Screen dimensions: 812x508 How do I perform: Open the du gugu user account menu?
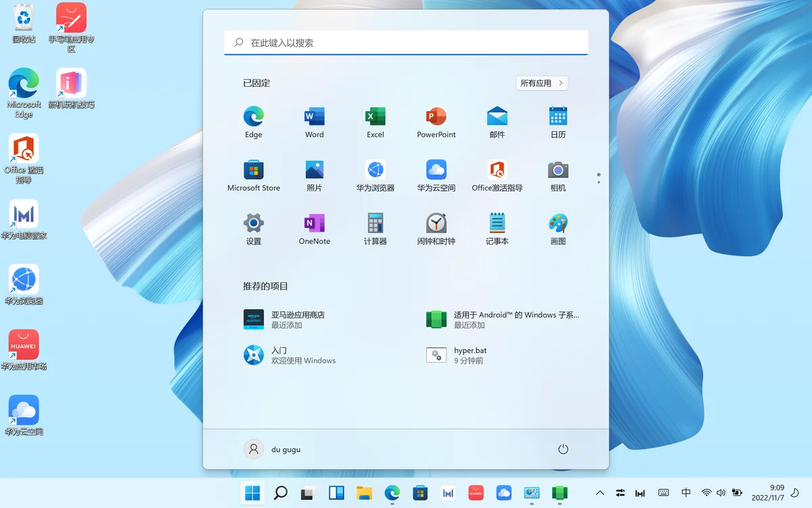tap(272, 449)
